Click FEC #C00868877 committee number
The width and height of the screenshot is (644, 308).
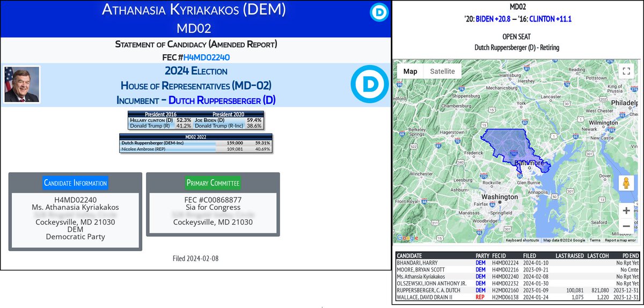pos(213,200)
